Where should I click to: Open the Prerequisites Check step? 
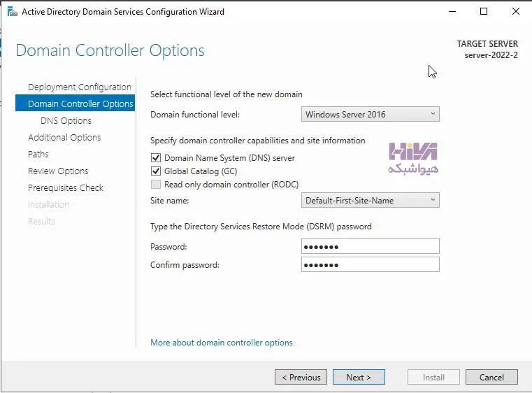coord(66,187)
